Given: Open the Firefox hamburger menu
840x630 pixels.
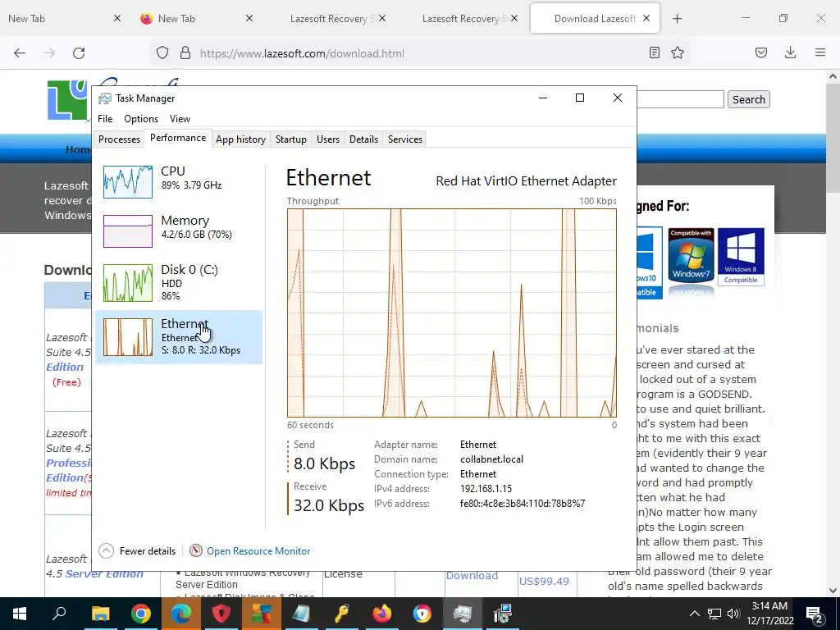Looking at the screenshot, I should (x=820, y=52).
